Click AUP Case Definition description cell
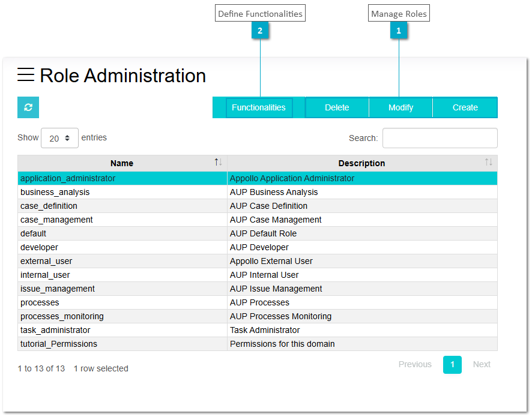The height and width of the screenshot is (417, 532). pos(362,206)
